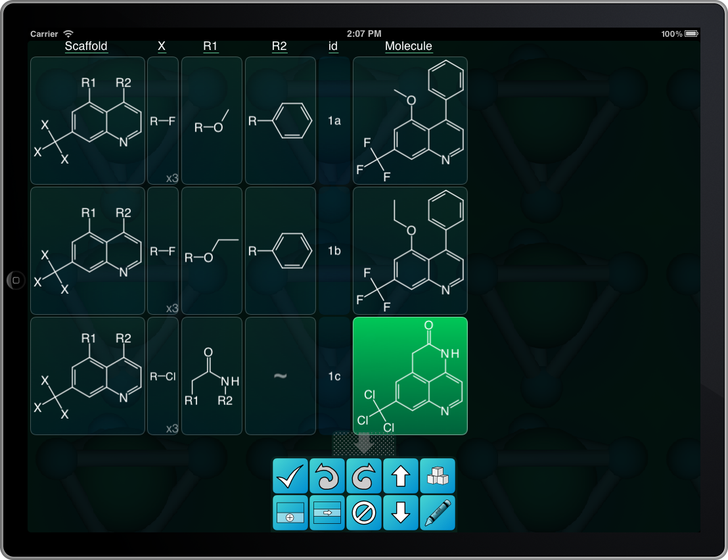728x560 pixels.
Task: Open the 1a trifluoromethyl molecule cell
Action: pyautogui.click(x=410, y=120)
